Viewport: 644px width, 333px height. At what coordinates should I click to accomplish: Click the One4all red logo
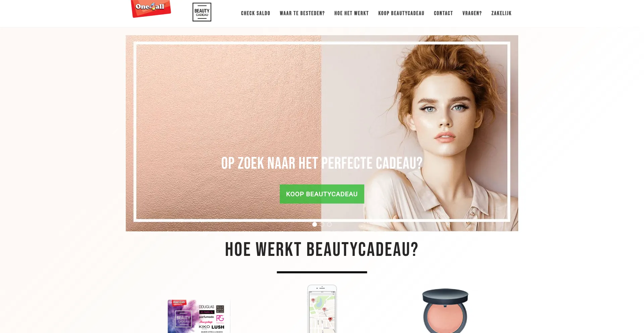151,8
